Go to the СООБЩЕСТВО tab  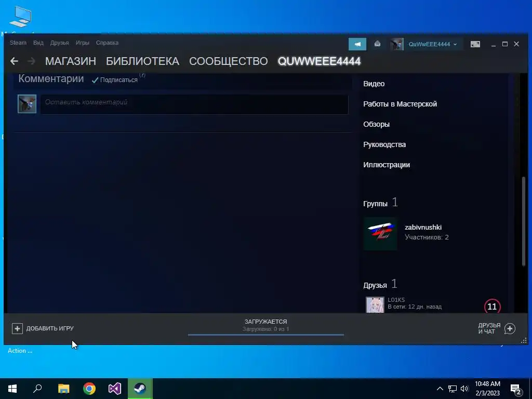tap(229, 61)
